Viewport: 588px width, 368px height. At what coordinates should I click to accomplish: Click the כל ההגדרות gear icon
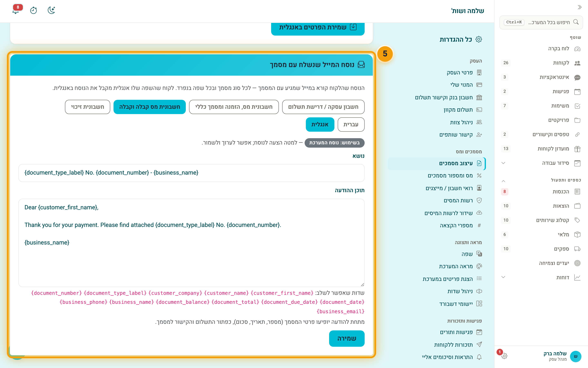point(479,39)
